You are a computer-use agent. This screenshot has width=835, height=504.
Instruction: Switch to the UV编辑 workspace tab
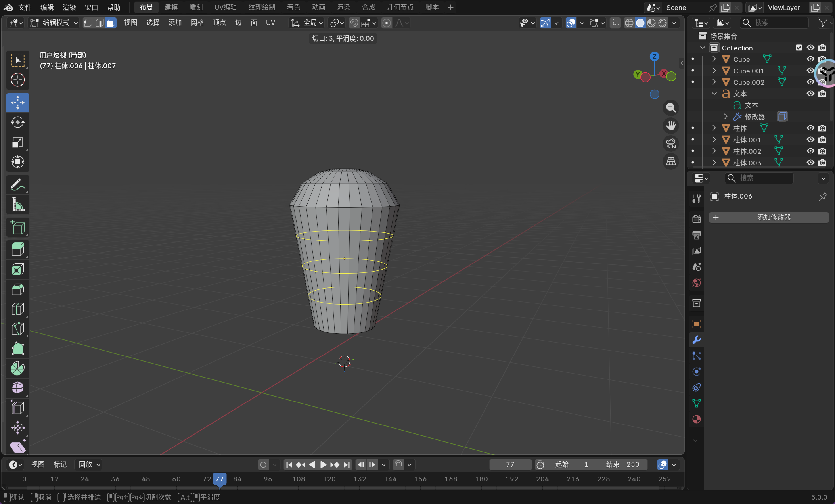click(x=225, y=7)
